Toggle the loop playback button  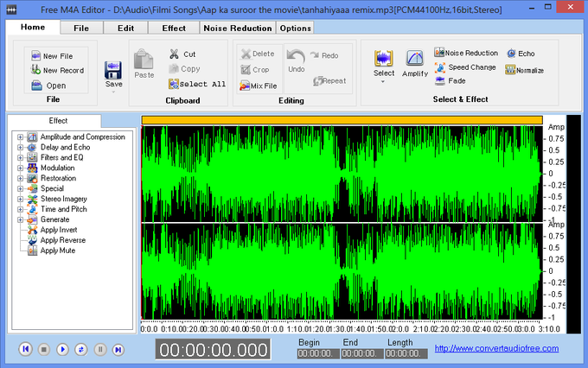click(x=81, y=349)
